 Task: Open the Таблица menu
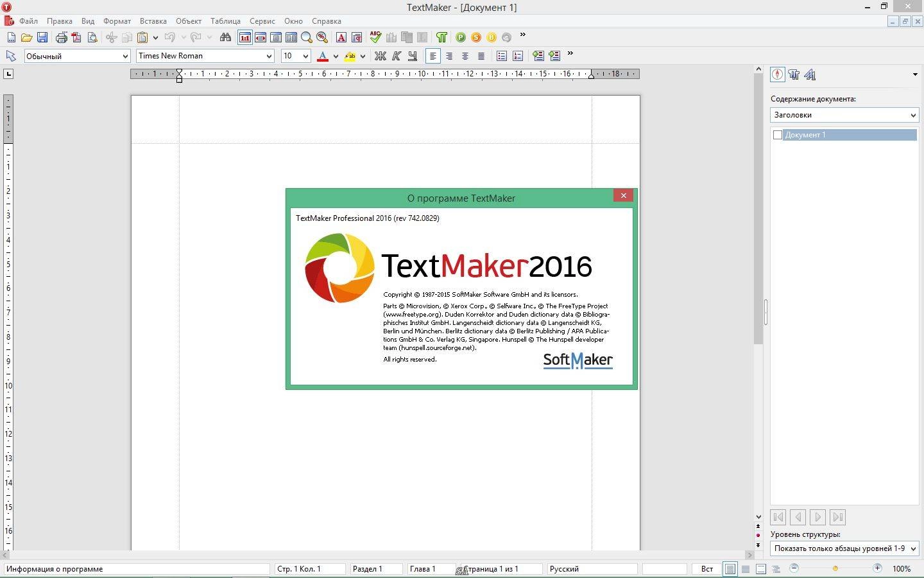point(225,21)
